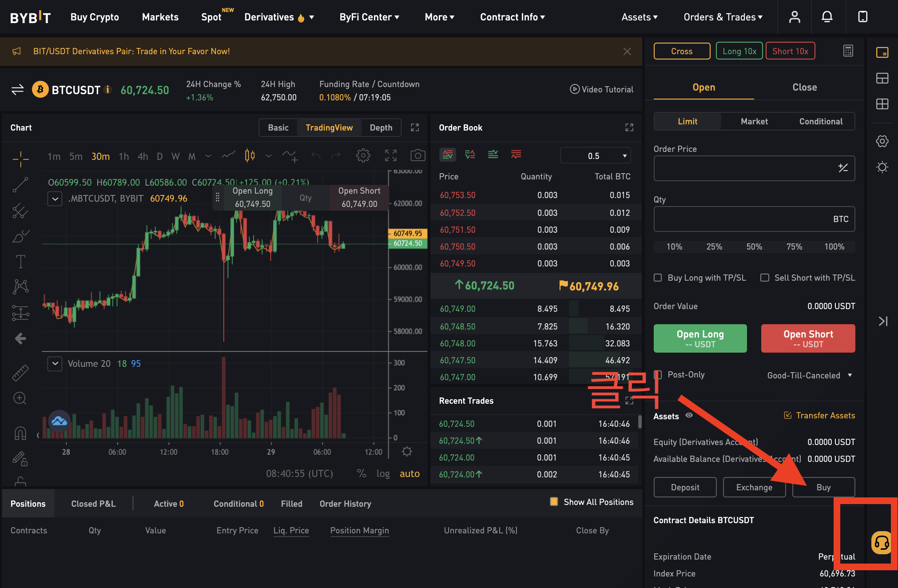Screen dimensions: 898x588
Task: Set quantity to 100% on slider
Action: coord(834,246)
